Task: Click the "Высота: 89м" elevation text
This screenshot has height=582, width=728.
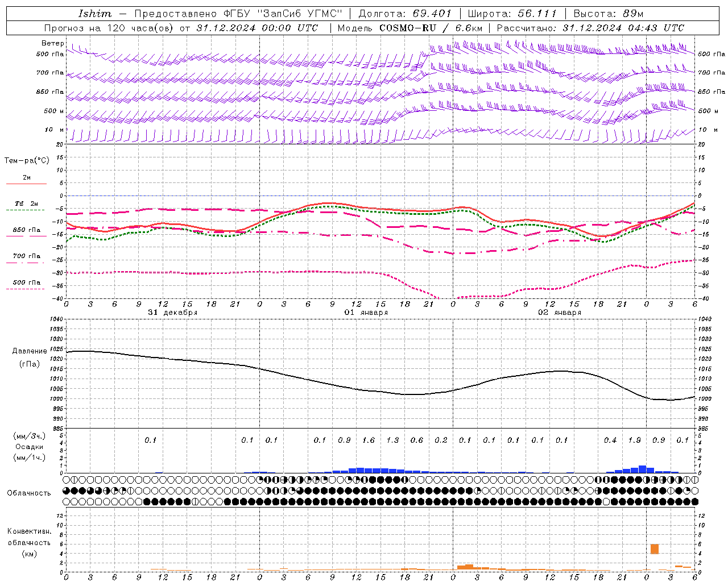Action: (x=608, y=14)
